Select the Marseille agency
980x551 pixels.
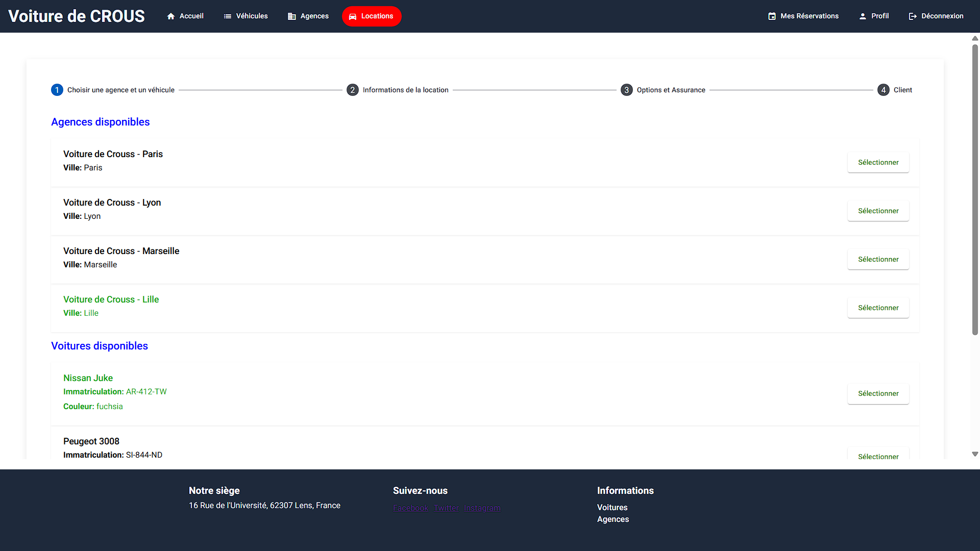coord(878,259)
